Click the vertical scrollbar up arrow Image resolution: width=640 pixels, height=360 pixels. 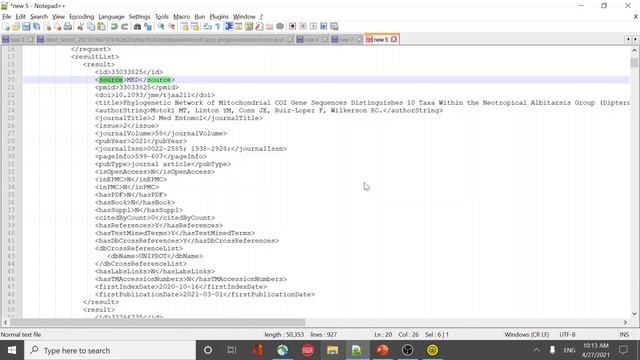coord(634,50)
